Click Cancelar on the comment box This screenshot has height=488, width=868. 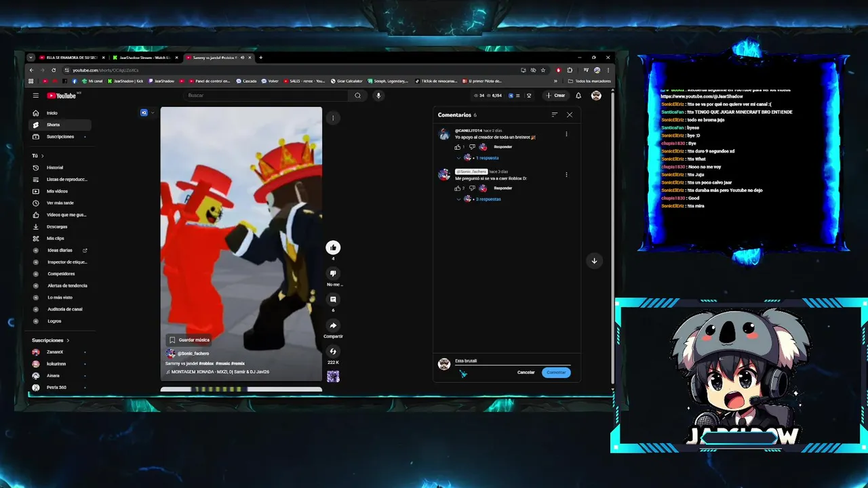coord(526,372)
